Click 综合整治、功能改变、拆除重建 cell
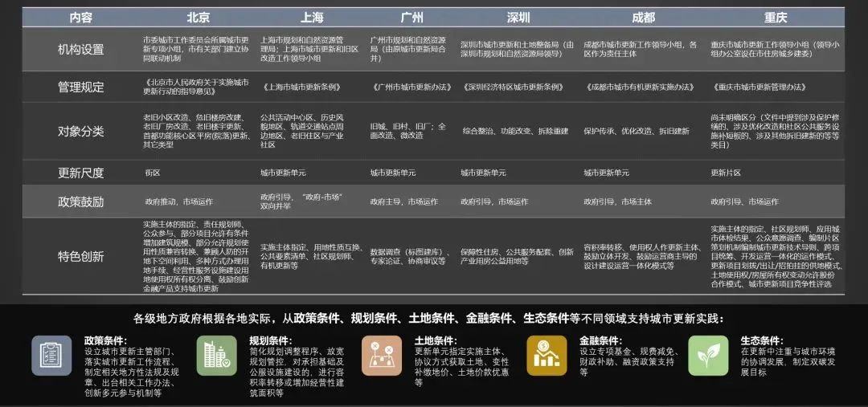868x407 pixels. (x=515, y=131)
